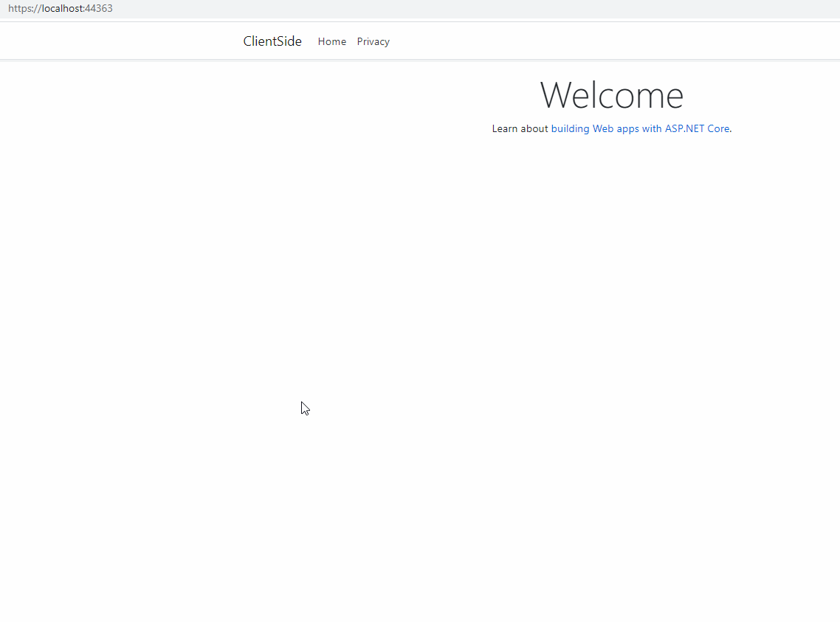Open ASP.NET Core documentation via the blue link
The width and height of the screenshot is (840, 622).
pos(639,128)
